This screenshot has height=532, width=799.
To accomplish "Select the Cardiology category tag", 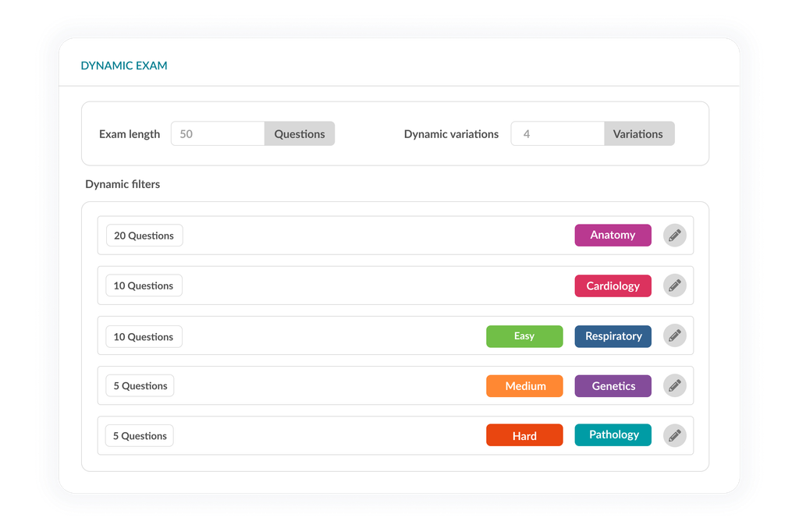I will click(613, 286).
